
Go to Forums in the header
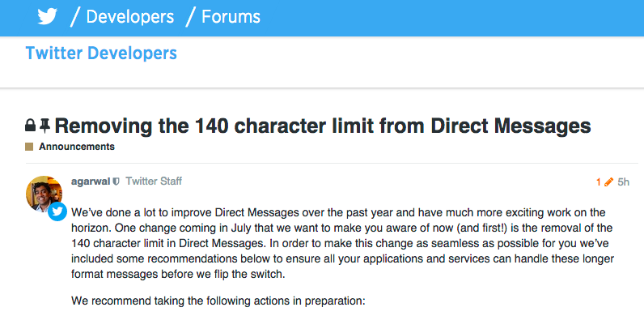point(231,17)
